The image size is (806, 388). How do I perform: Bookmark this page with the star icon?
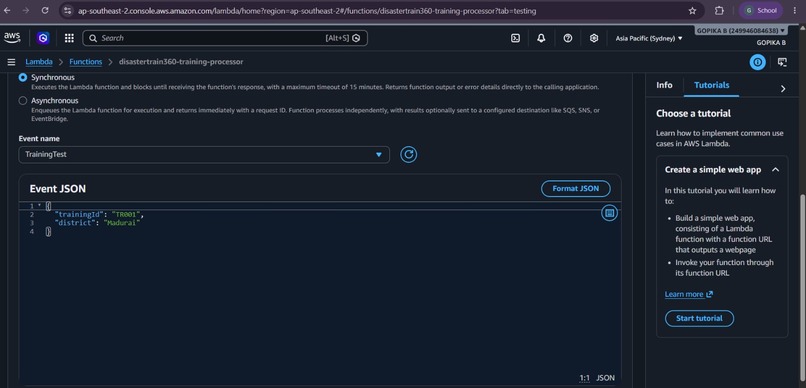pyautogui.click(x=692, y=10)
